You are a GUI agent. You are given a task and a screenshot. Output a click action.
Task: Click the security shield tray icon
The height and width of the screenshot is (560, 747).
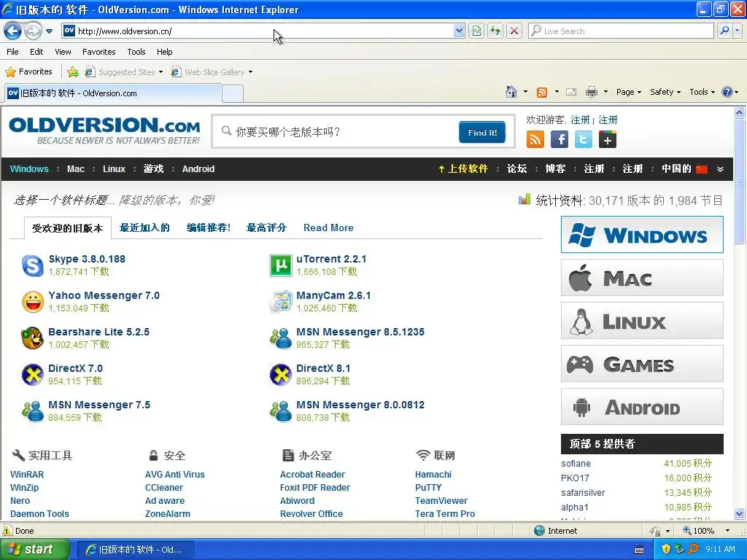point(666,549)
